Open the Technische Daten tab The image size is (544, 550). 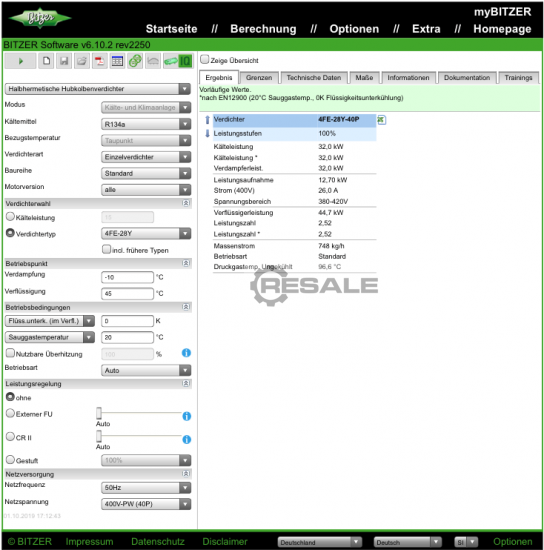[314, 78]
